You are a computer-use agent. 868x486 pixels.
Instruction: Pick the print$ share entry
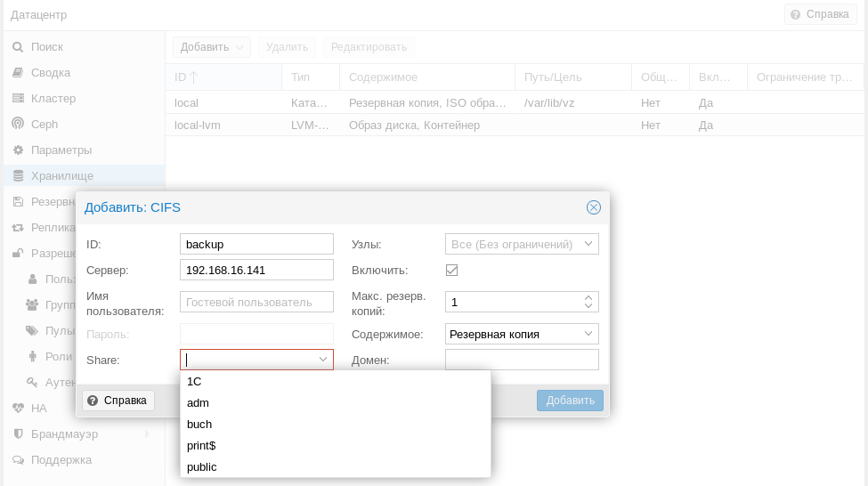201,445
